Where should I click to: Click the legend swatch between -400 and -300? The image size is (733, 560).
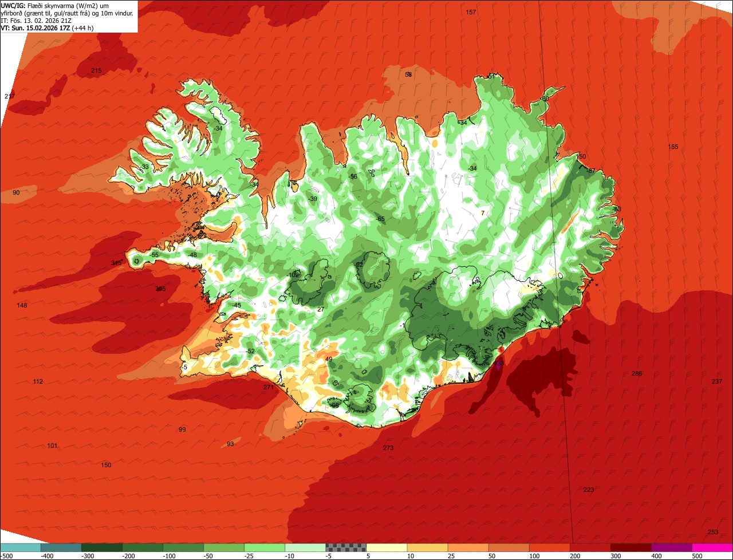point(61,547)
